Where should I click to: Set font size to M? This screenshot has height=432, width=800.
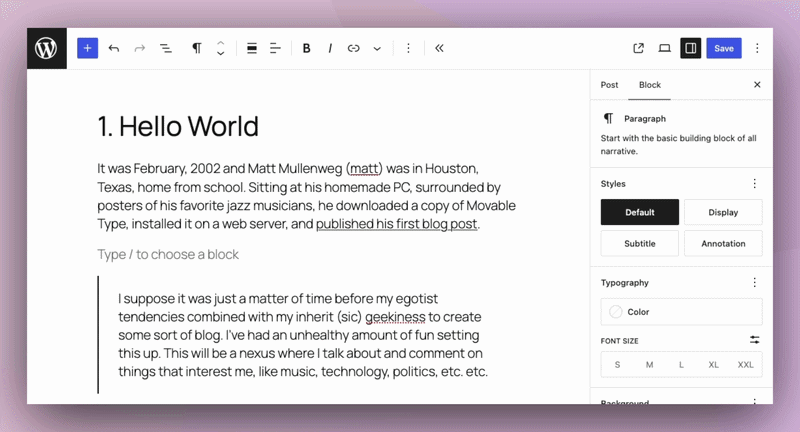(649, 365)
